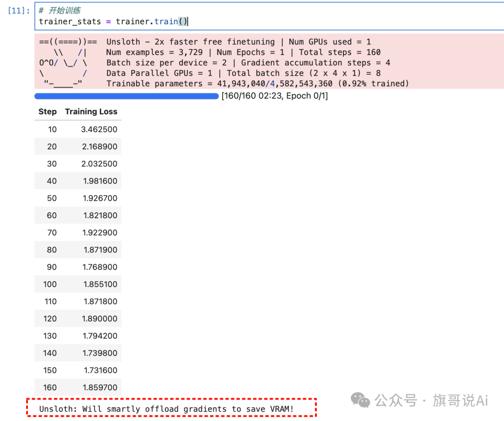
Task: Click the Training Loss column header
Action: pos(91,112)
